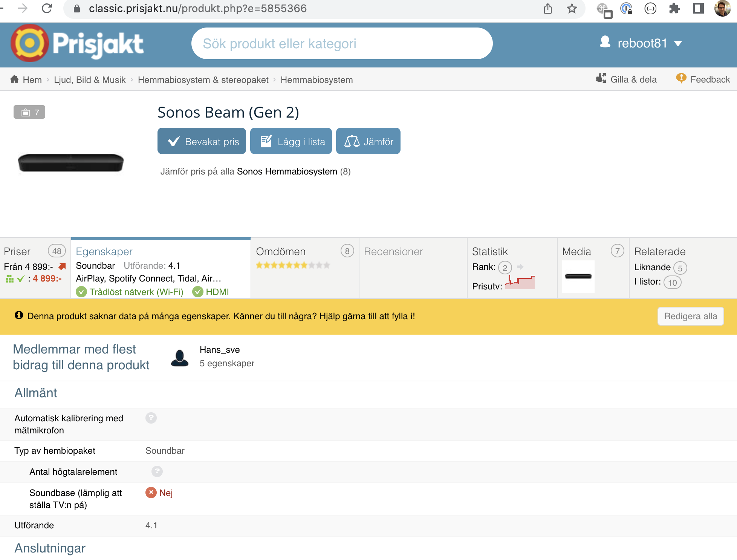This screenshot has width=737, height=560.
Task: Click the Trådlöst nätverk (Wi-Fi) check indicator
Action: click(81, 292)
